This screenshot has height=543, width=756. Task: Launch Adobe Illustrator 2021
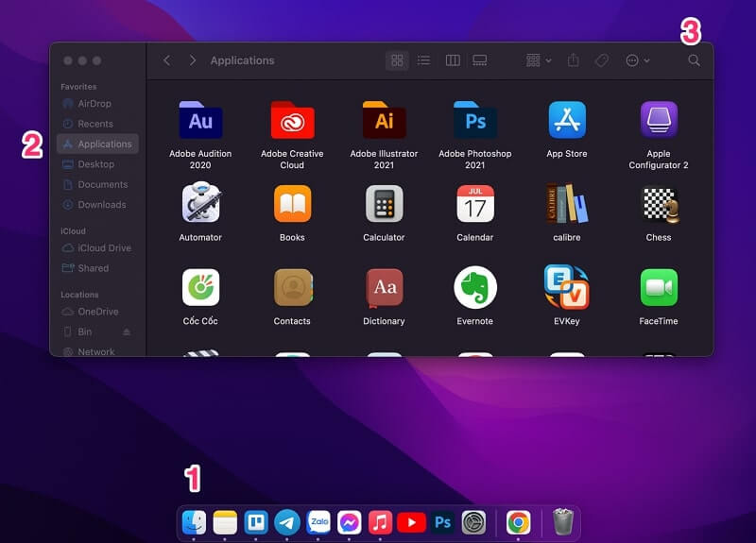[384, 121]
